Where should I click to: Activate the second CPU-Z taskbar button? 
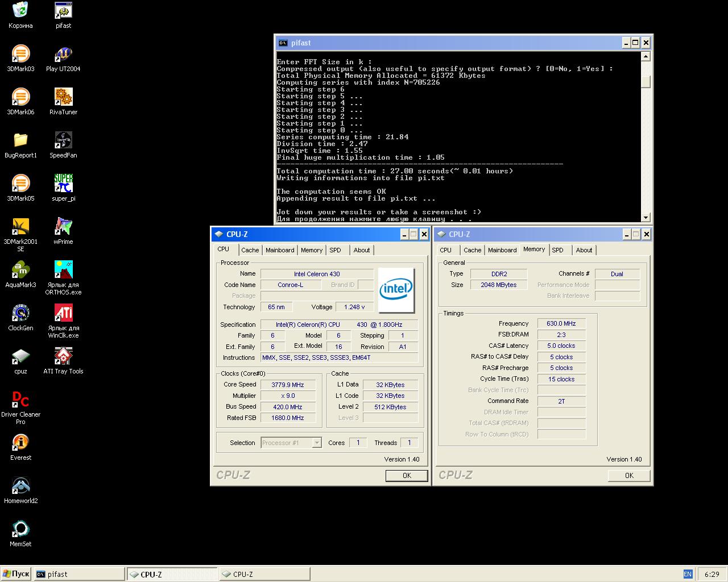(x=264, y=574)
